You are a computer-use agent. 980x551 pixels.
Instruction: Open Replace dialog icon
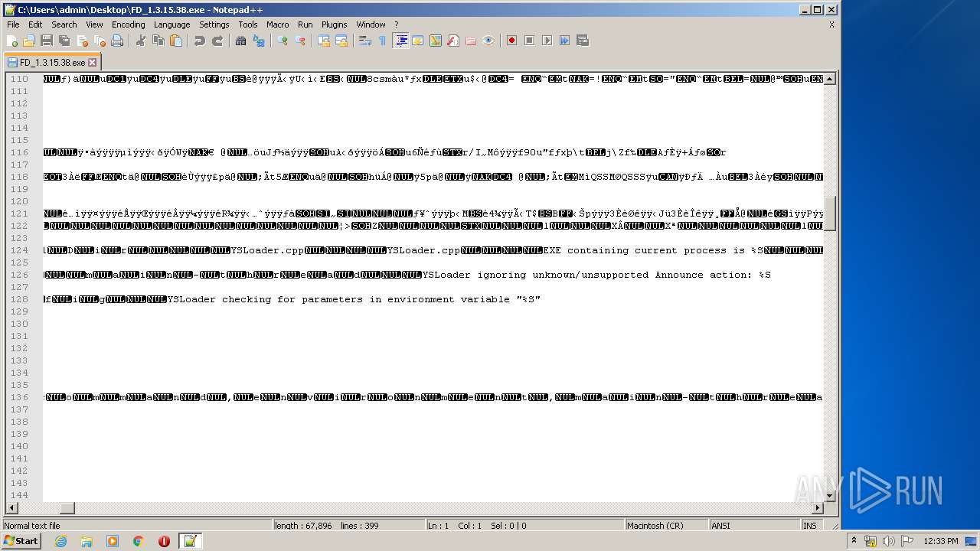(259, 41)
